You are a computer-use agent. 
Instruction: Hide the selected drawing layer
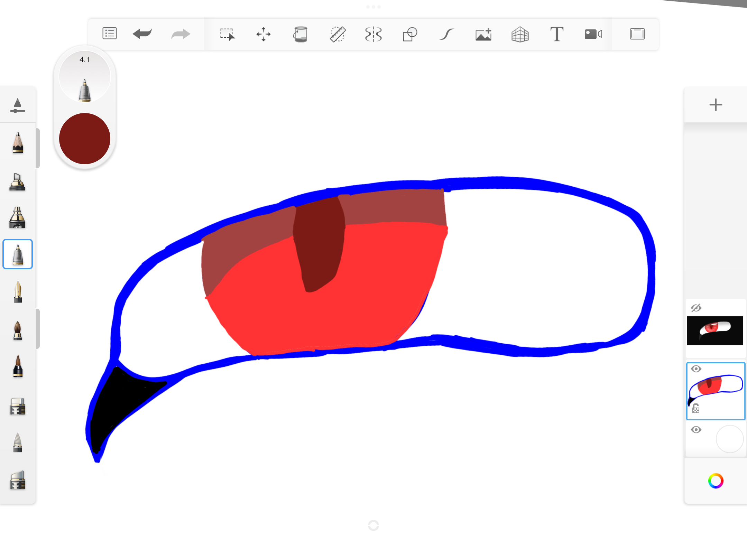[x=696, y=369]
